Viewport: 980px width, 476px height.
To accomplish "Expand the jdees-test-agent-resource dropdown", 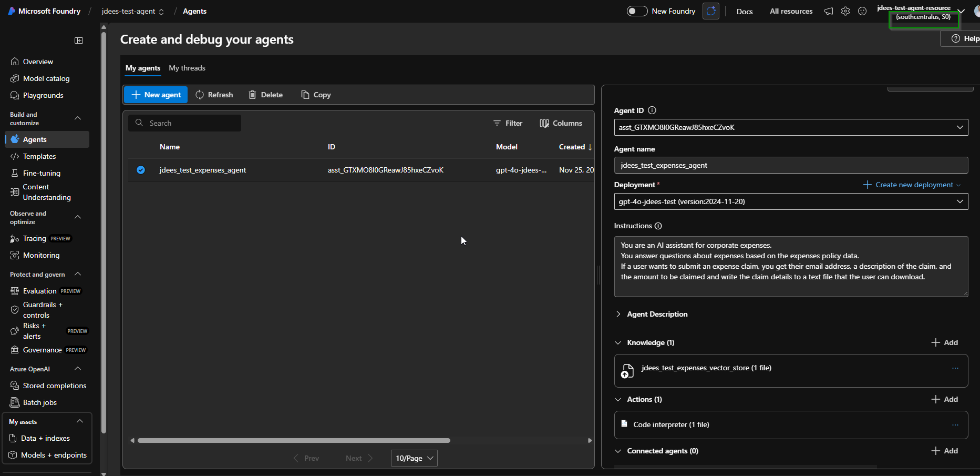I will (x=961, y=11).
